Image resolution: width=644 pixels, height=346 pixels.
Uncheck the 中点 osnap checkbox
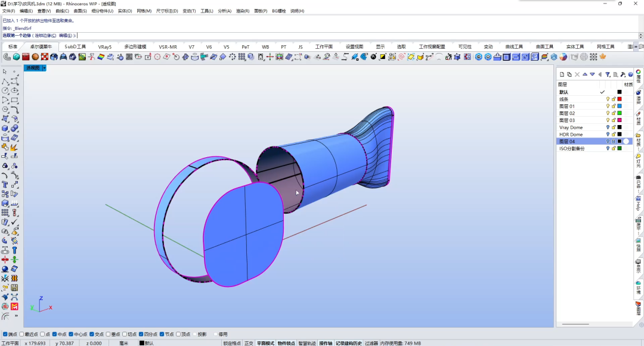55,334
